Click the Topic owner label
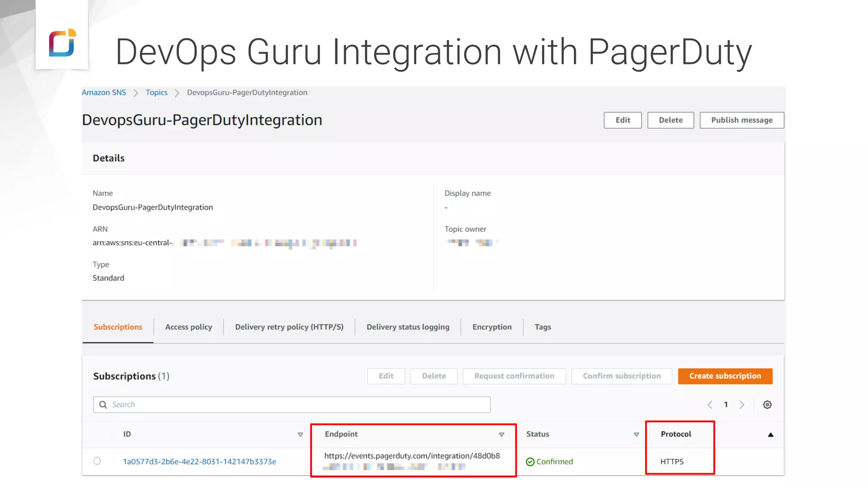 click(465, 229)
